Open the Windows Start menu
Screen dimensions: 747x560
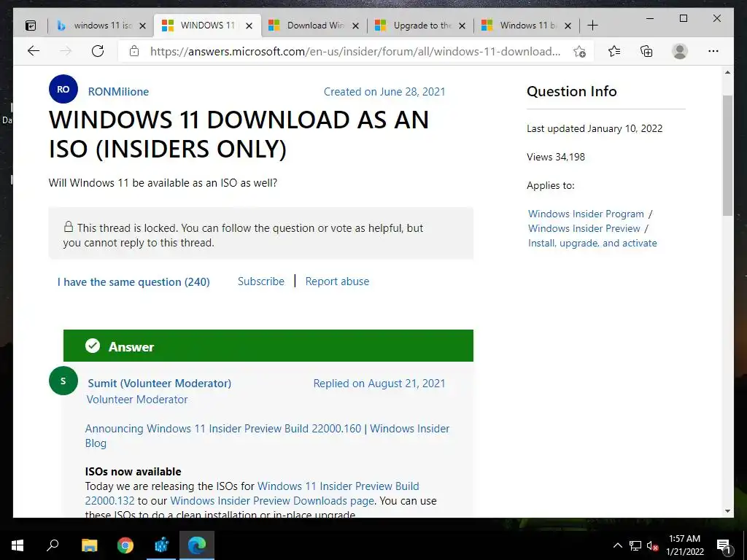pyautogui.click(x=18, y=545)
